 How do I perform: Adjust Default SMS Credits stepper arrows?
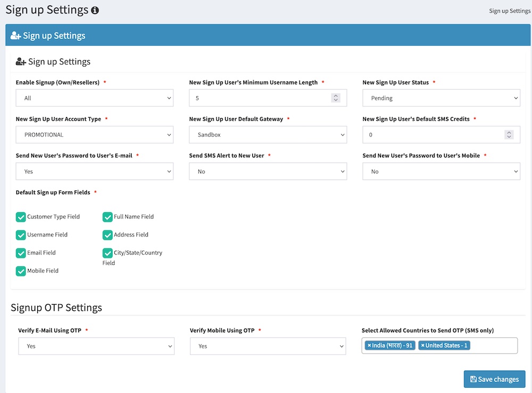[x=509, y=135]
